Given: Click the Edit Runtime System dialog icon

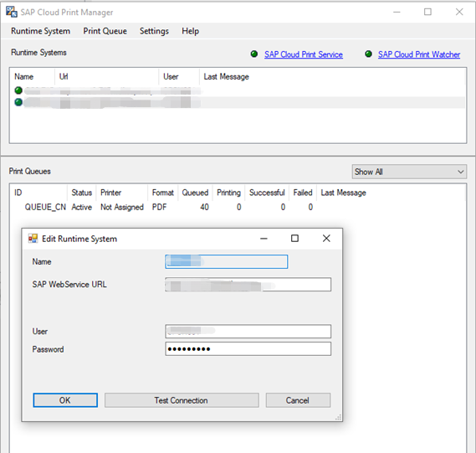Looking at the screenshot, I should [33, 239].
